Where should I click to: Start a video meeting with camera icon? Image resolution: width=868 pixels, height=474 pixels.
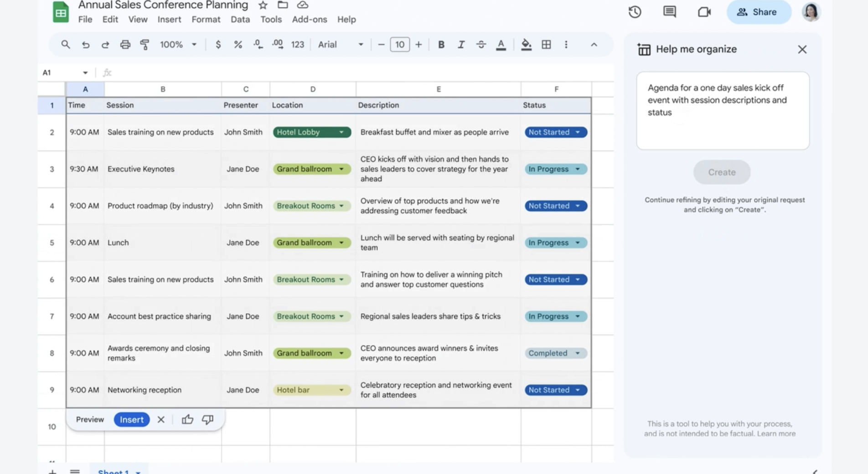(x=704, y=12)
